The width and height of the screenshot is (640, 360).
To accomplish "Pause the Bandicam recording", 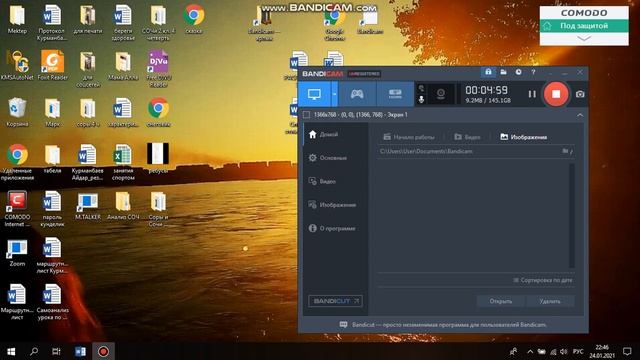I will point(532,94).
